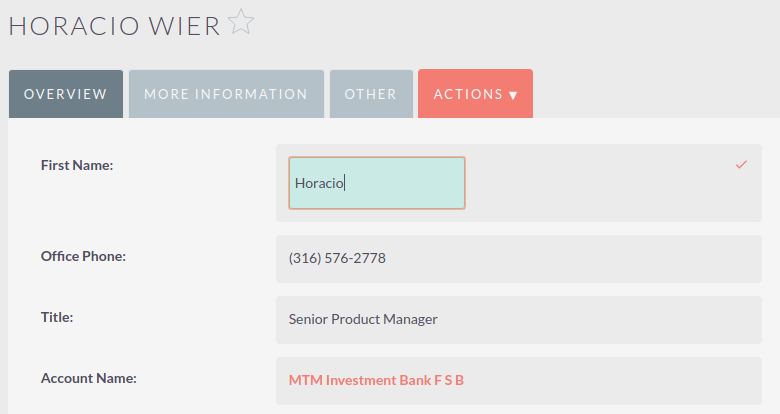Click the Senior Product Manager title field

point(363,320)
